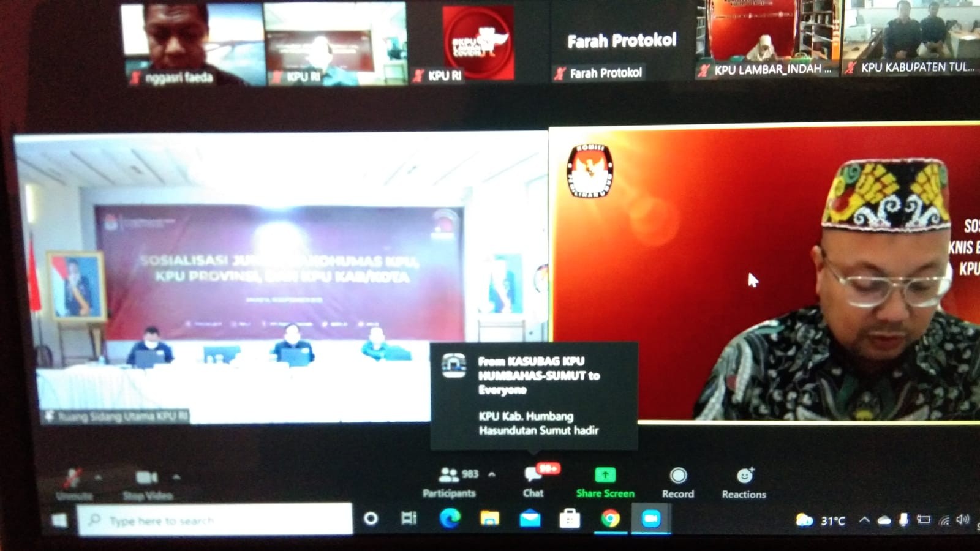Image resolution: width=980 pixels, height=551 pixels.
Task: Open Google Chrome from the taskbar
Action: 610,519
